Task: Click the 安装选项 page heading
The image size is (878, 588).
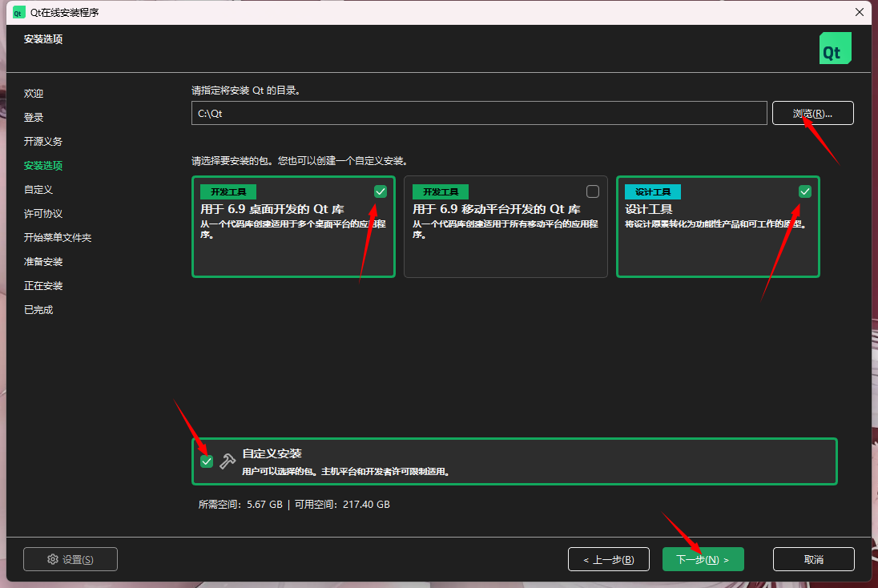Action: click(x=43, y=39)
